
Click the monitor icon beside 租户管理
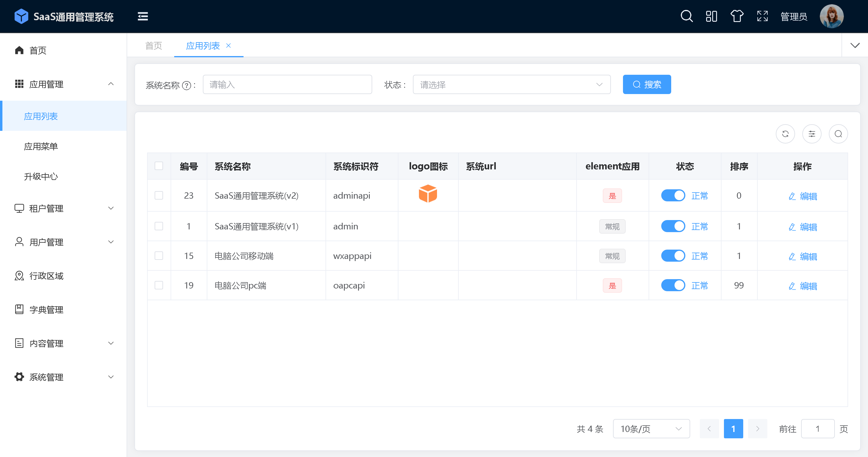19,208
